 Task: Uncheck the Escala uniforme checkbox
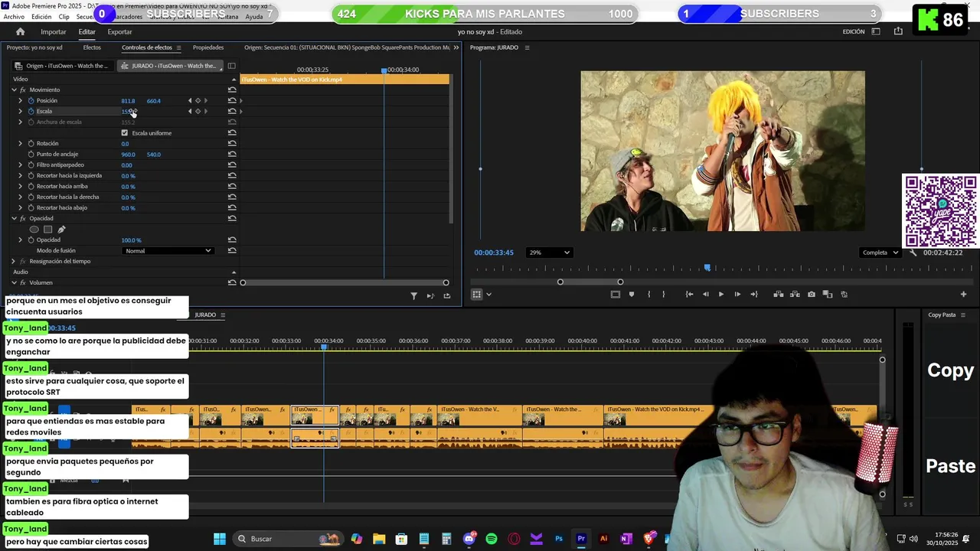click(x=125, y=132)
